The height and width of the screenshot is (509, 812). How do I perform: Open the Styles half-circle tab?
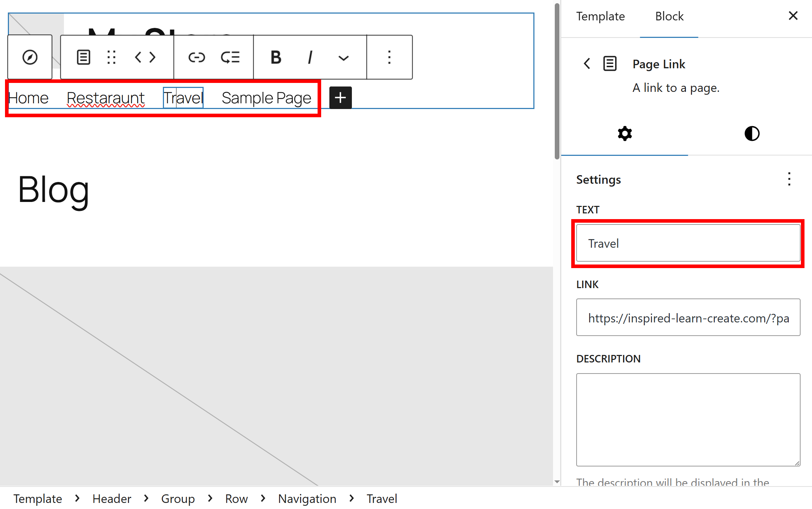point(752,134)
